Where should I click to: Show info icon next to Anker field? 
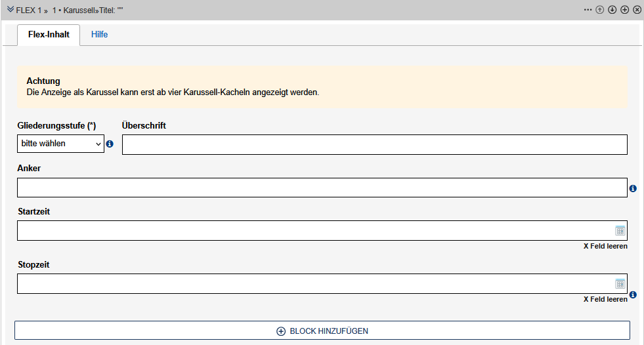pyautogui.click(x=633, y=188)
